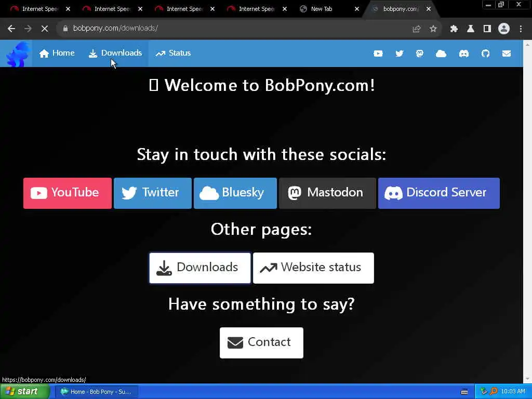Open the Chrome profile avatar
The height and width of the screenshot is (399, 532).
(x=504, y=29)
